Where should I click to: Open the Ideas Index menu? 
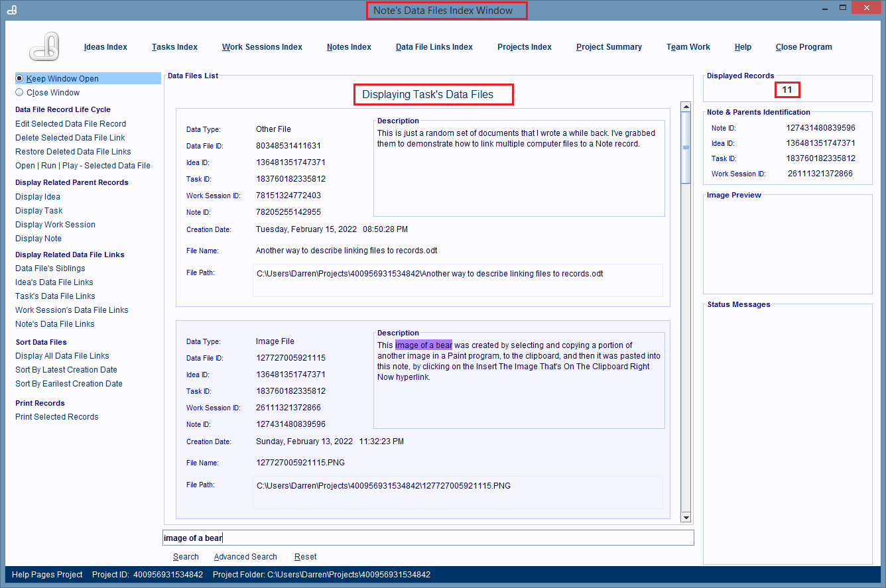click(105, 47)
